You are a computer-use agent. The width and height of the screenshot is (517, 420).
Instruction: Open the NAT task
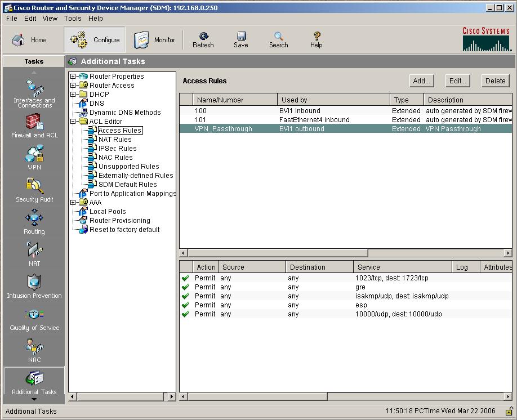[34, 254]
